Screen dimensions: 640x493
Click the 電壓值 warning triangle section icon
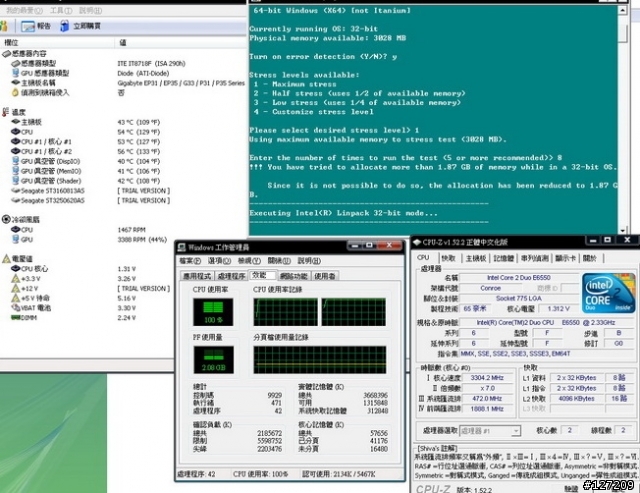6,259
